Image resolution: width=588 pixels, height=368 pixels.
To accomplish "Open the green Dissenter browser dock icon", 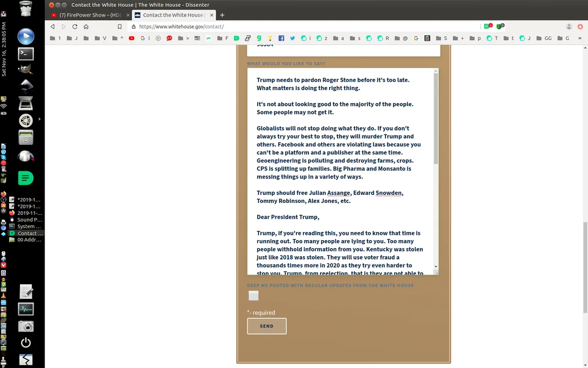I will coord(26,178).
